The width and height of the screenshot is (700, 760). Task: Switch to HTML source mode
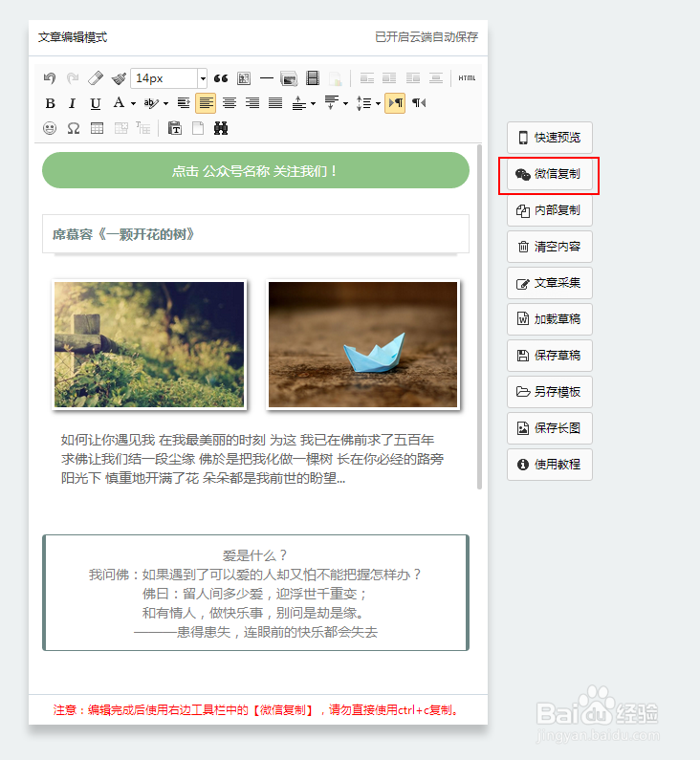tap(467, 78)
